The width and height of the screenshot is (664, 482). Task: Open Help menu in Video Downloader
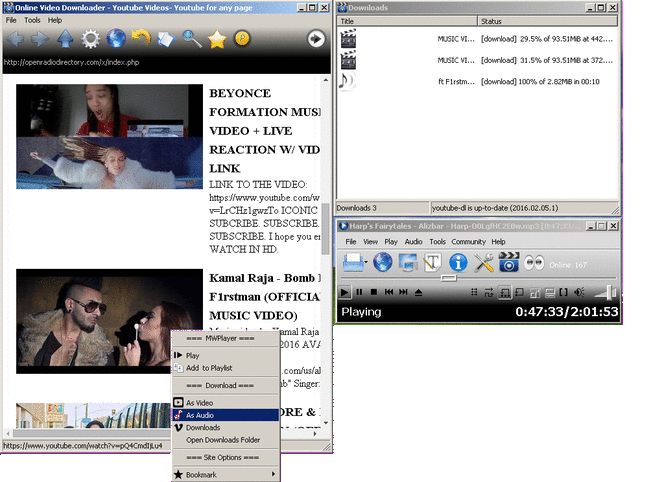(55, 20)
